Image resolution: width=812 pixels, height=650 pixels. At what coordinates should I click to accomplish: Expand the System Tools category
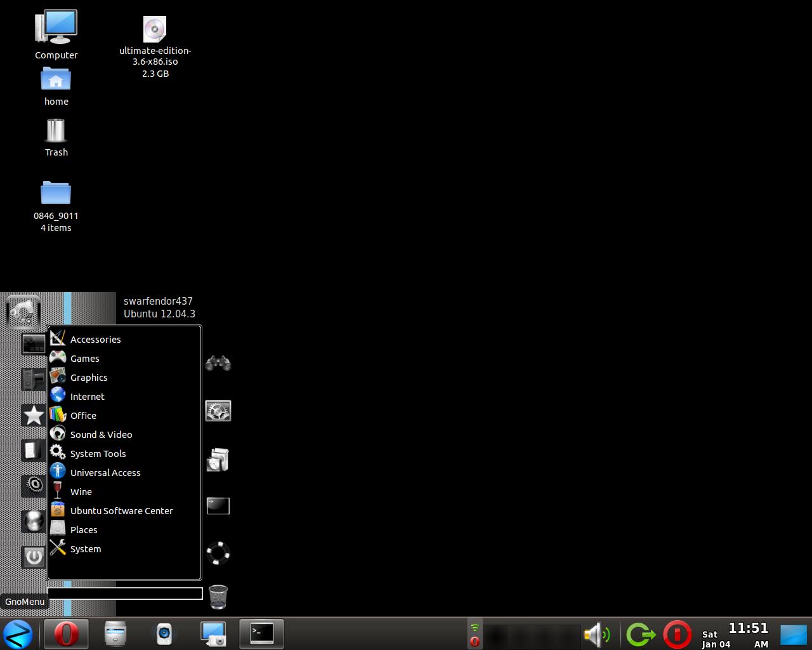pyautogui.click(x=98, y=454)
